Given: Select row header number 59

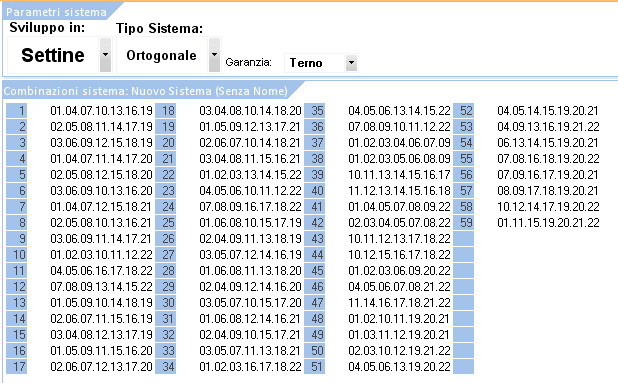Looking at the screenshot, I should click(x=464, y=223).
